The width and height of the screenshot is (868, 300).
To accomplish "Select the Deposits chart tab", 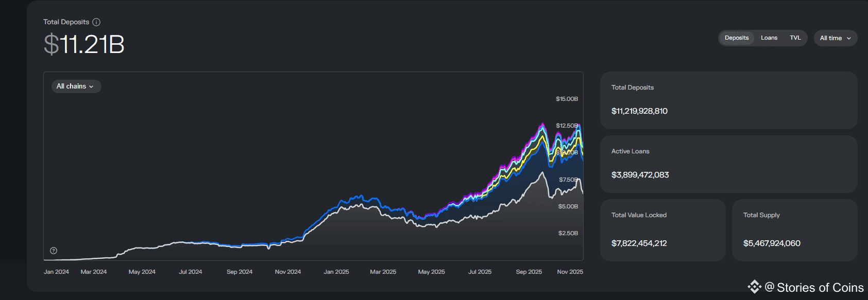I will (x=736, y=38).
